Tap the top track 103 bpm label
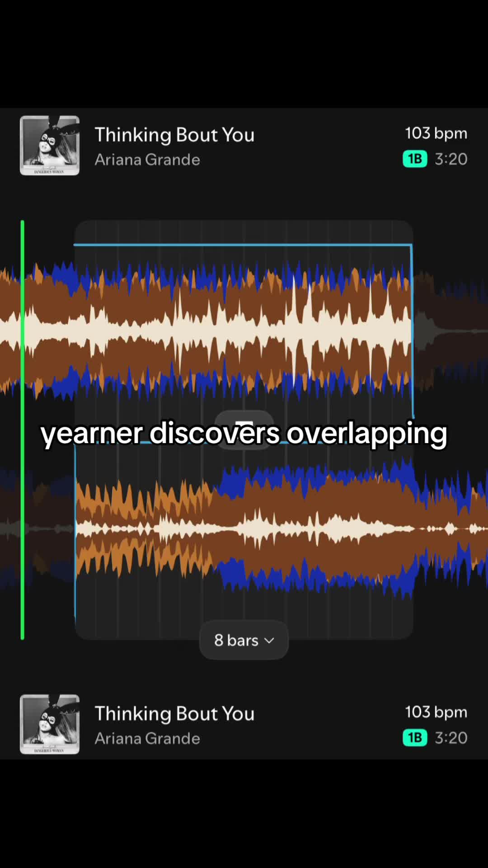 coord(436,133)
